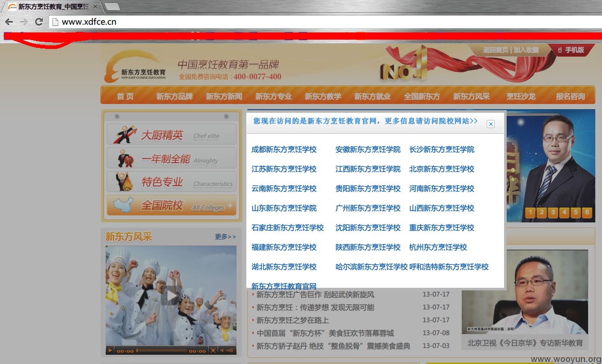
Task: Open 河南新东方烹饪学校 link
Action: point(442,188)
